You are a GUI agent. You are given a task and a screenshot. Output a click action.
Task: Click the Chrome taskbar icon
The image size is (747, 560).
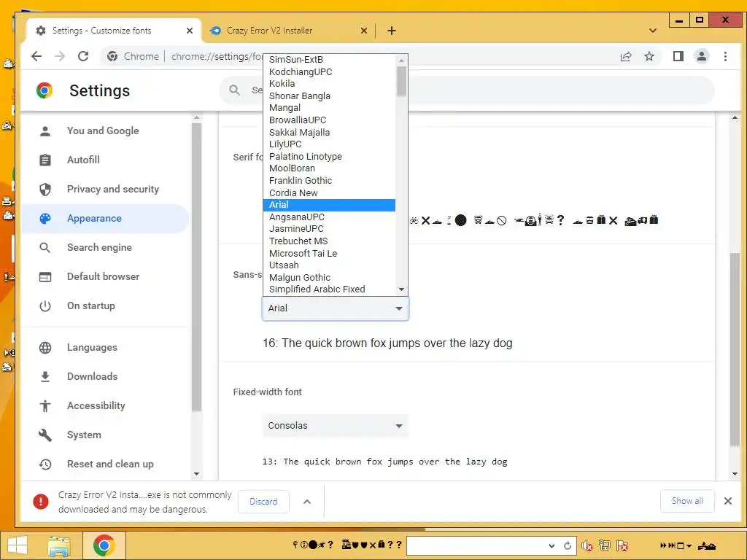pyautogui.click(x=104, y=545)
